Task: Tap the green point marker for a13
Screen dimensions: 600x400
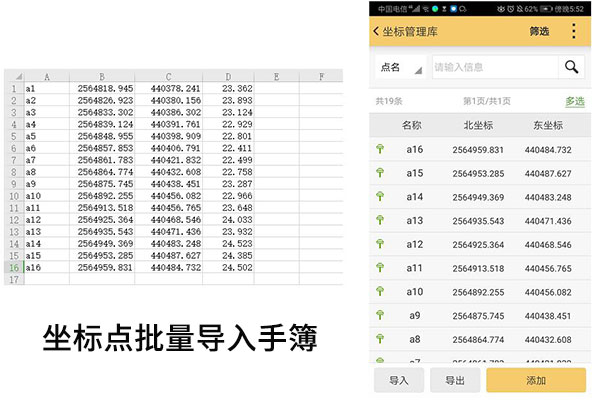Action: click(380, 220)
